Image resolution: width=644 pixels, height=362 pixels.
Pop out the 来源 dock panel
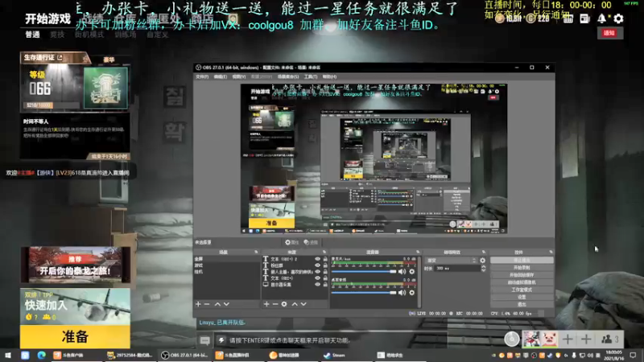tap(324, 252)
